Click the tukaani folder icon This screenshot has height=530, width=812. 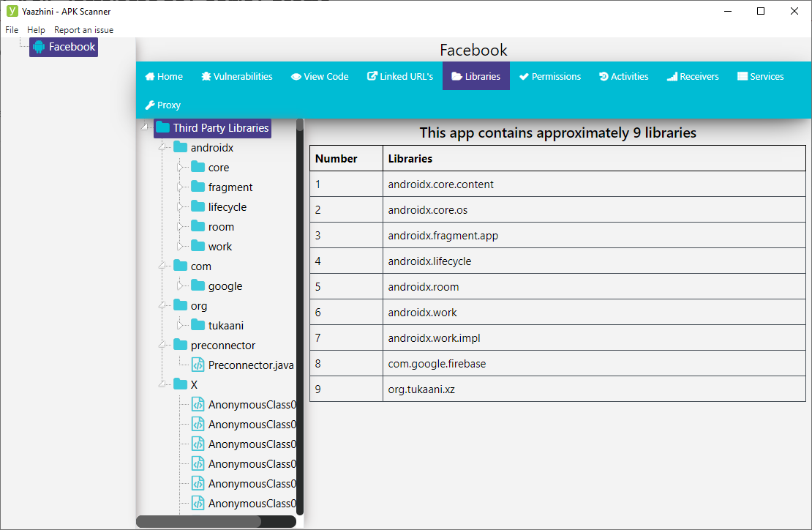point(198,325)
